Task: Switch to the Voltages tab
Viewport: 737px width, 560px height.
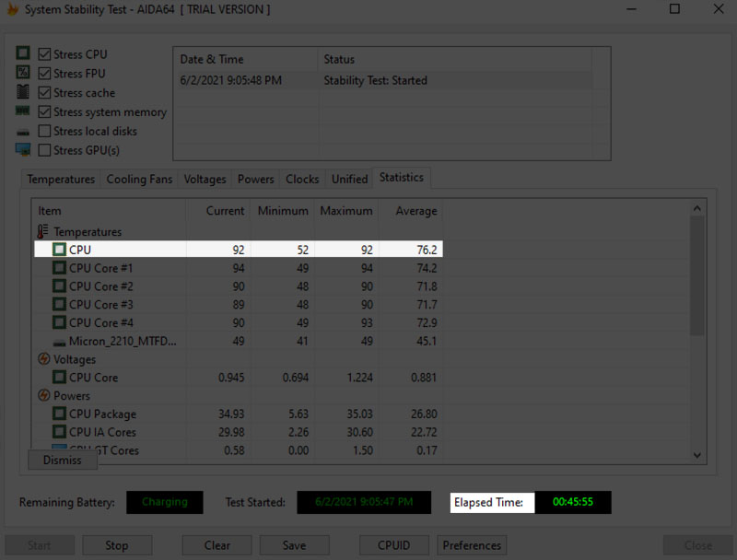Action: [205, 179]
